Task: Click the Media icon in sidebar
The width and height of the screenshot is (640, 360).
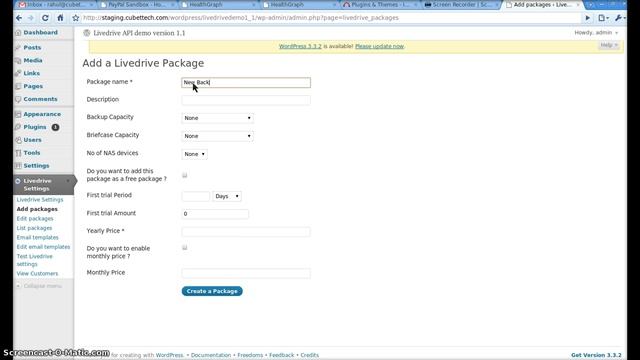Action: [18, 60]
